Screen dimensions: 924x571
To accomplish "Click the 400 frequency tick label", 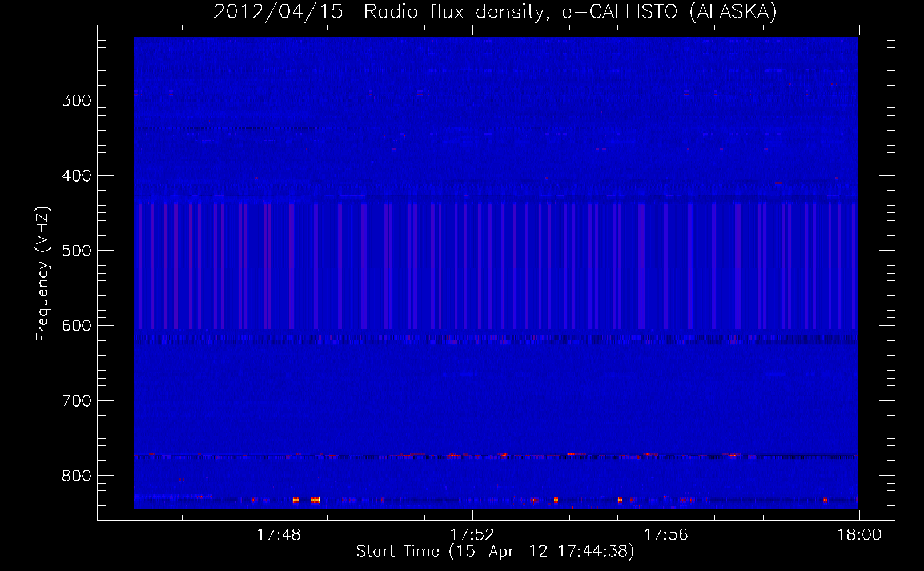I will (x=77, y=176).
